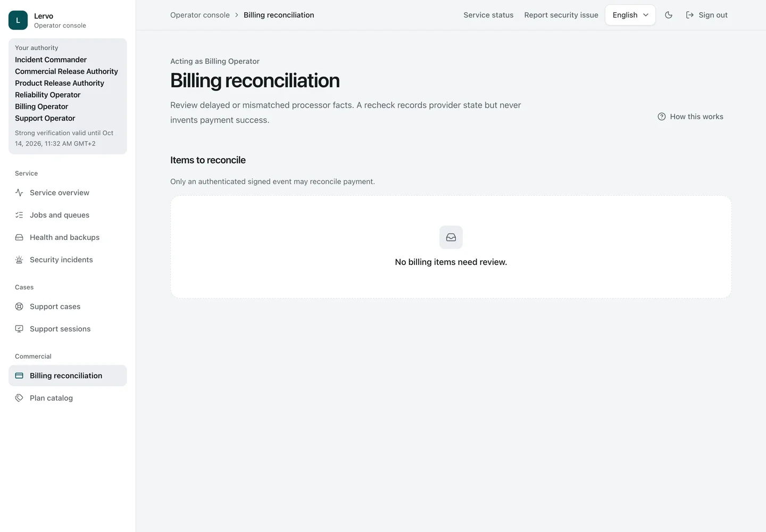This screenshot has width=766, height=532.
Task: Click the Billing reconciliation breadcrumb text
Action: pyautogui.click(x=279, y=15)
